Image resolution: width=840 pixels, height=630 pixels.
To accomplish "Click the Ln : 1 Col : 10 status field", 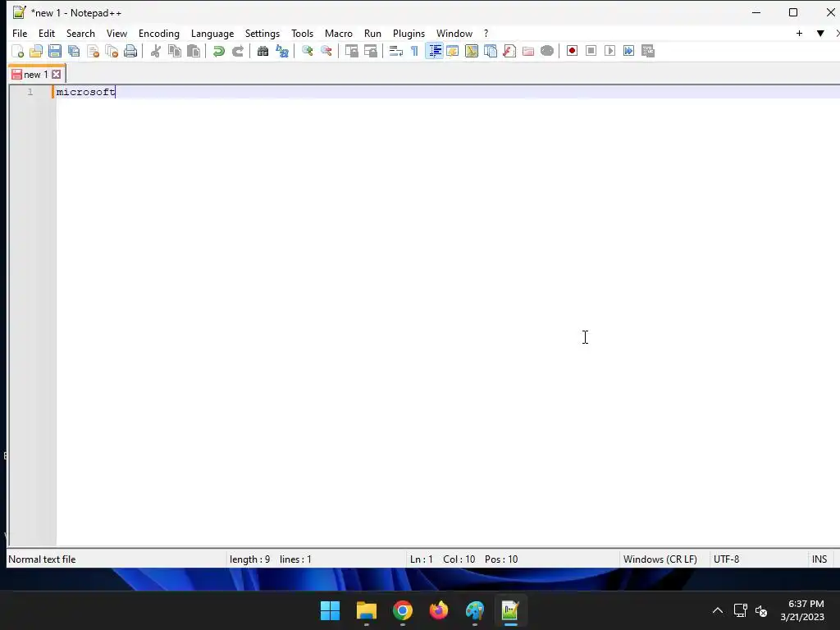I will (x=464, y=559).
